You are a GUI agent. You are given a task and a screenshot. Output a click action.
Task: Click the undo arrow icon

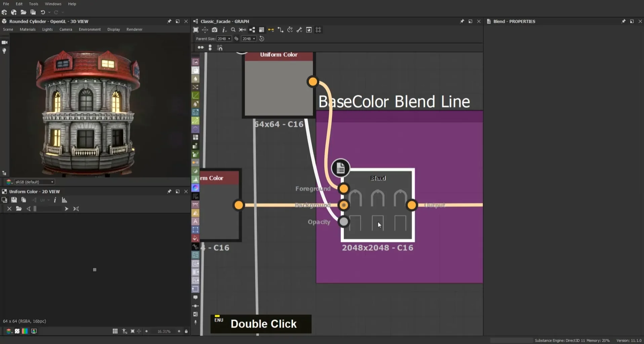coord(43,12)
